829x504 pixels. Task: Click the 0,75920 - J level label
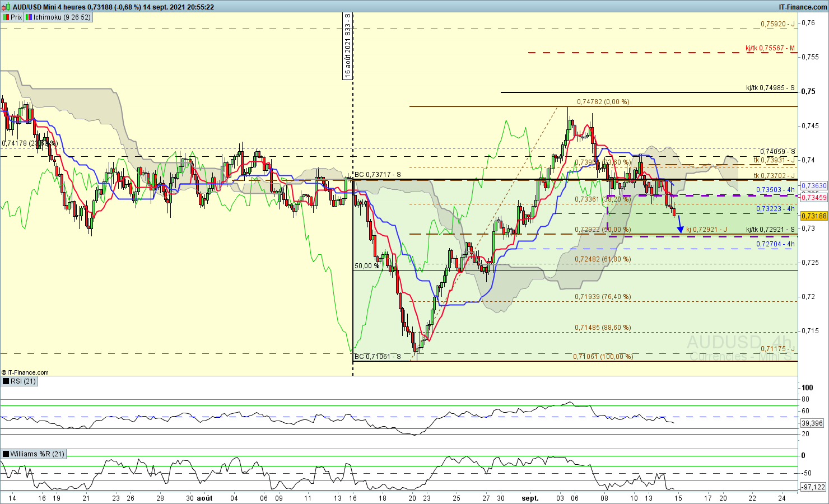pos(777,24)
